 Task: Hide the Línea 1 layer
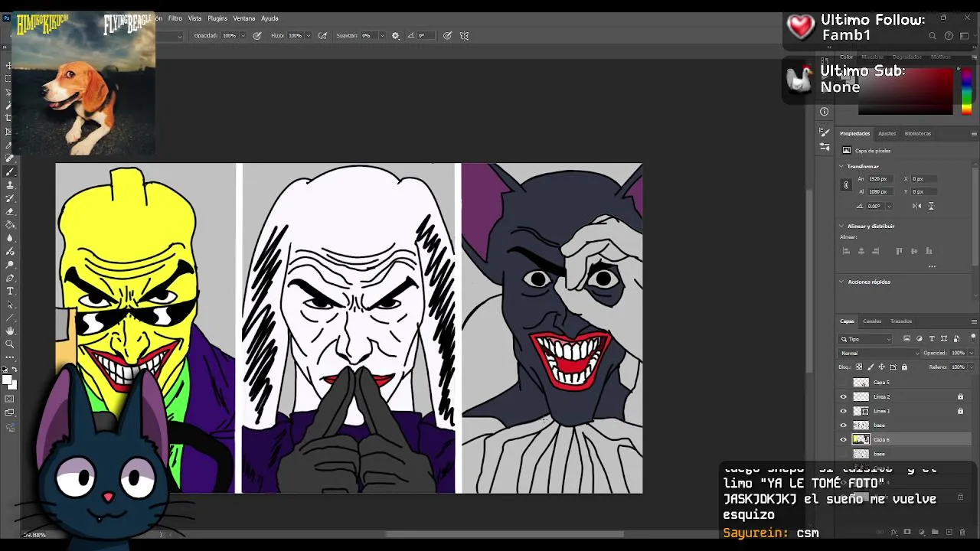click(844, 411)
